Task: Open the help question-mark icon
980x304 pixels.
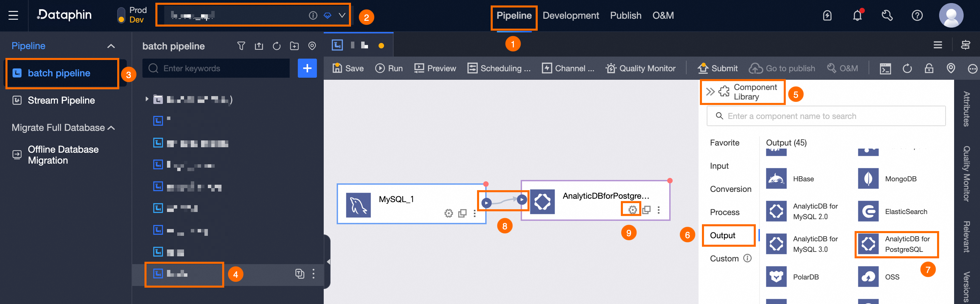Action: click(917, 16)
